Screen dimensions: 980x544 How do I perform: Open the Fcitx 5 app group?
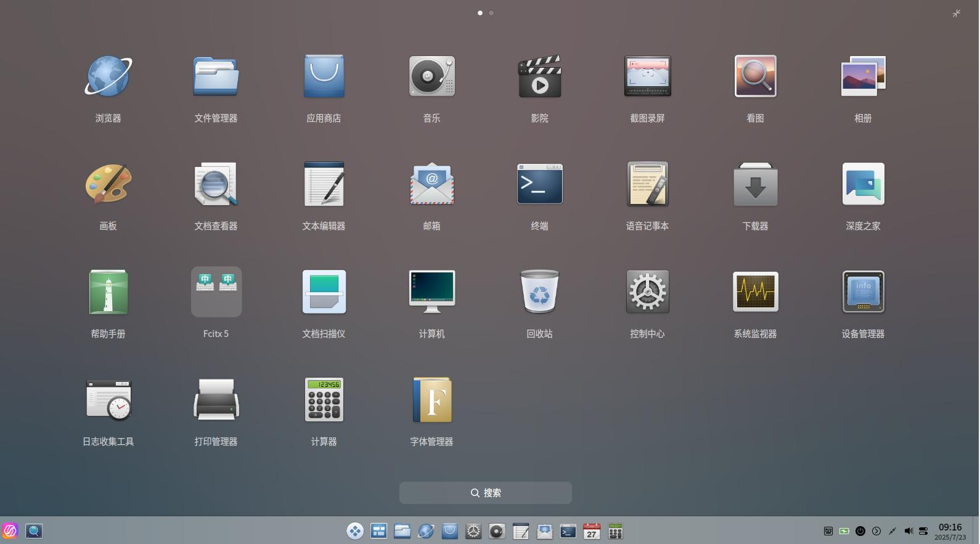pyautogui.click(x=216, y=292)
